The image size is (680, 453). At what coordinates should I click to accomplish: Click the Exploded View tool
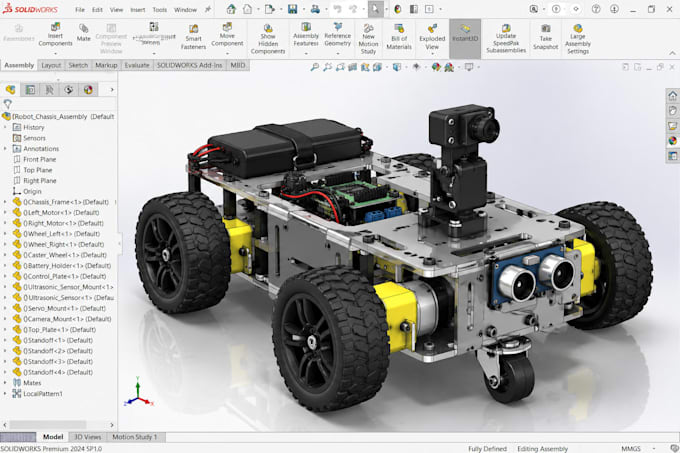432,37
